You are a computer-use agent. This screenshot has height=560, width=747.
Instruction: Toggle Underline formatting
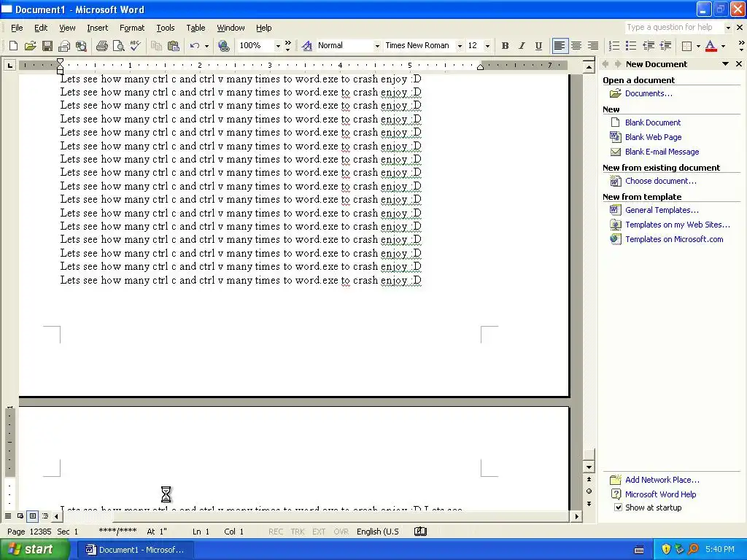[538, 46]
